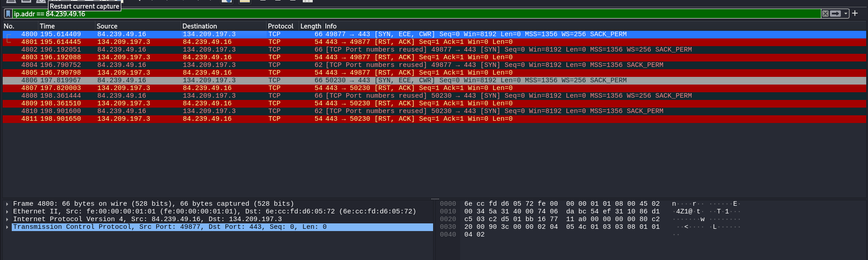Apply the display filter using the arrow button
Screen dimensions: 868x260
pos(835,14)
